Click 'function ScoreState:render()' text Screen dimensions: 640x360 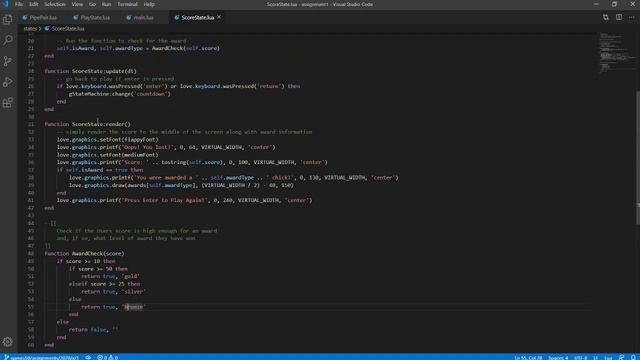[x=88, y=124]
